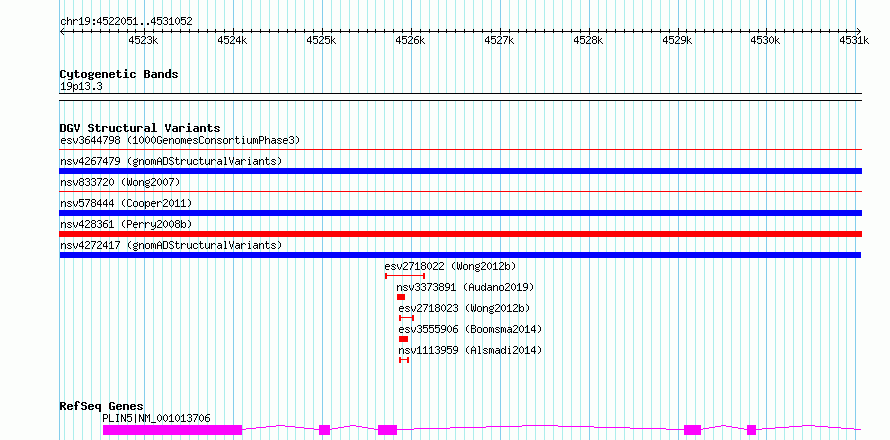890x440 pixels.
Task: Select the Cytogenetic Bands track title
Action: (119, 74)
